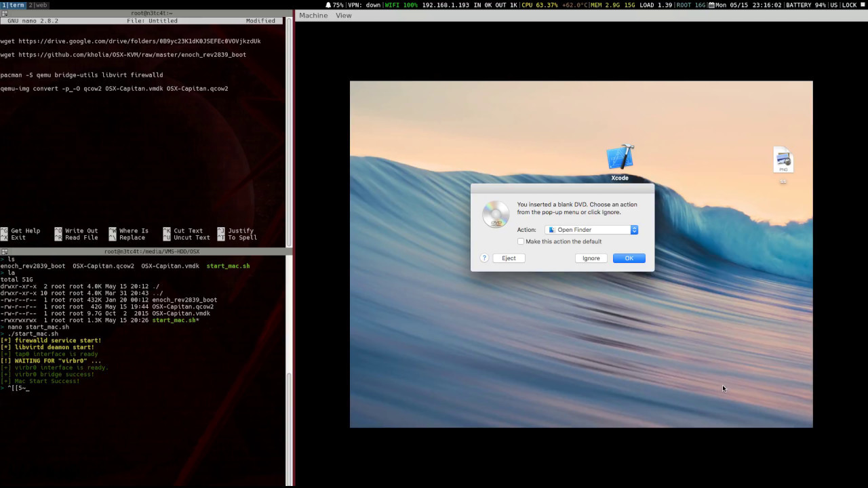Click the Justify shortcut in nano

235,230
